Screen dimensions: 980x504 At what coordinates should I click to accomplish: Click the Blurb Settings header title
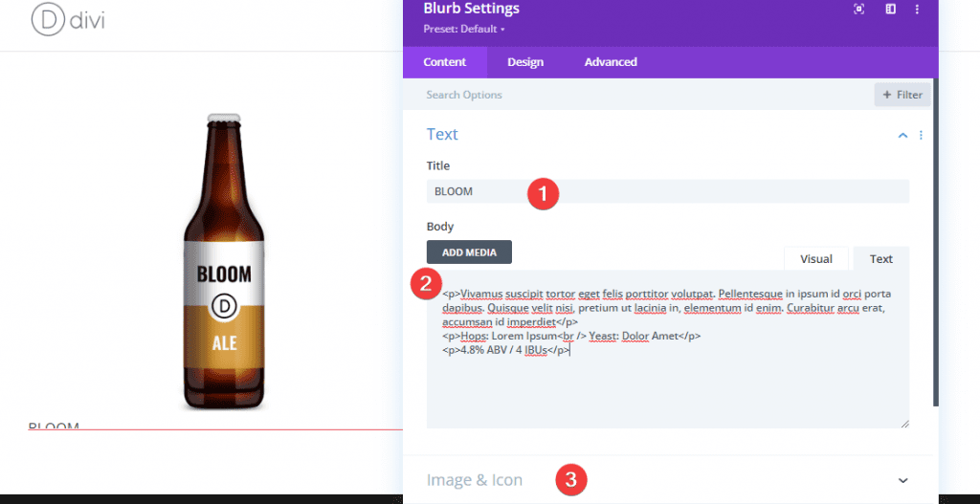(471, 9)
